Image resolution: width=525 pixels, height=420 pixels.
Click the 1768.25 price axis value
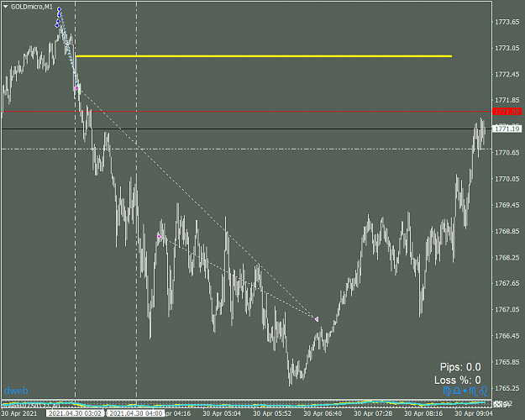(507, 257)
